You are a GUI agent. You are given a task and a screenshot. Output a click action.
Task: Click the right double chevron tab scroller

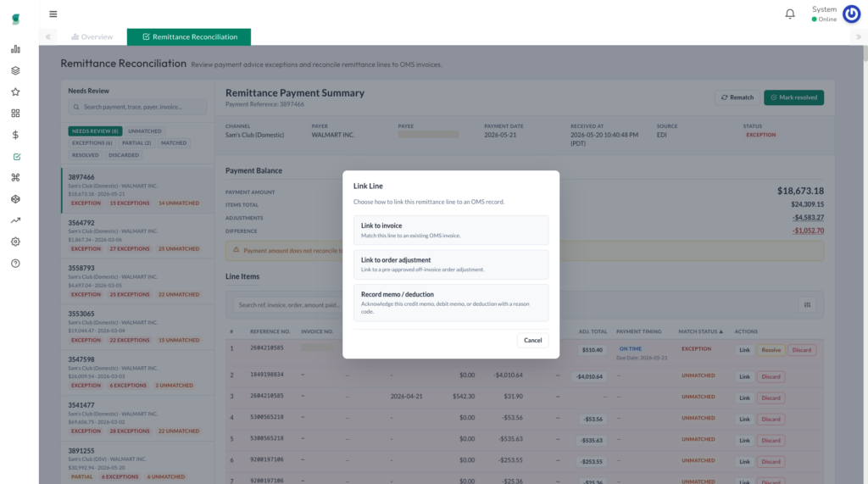[859, 37]
